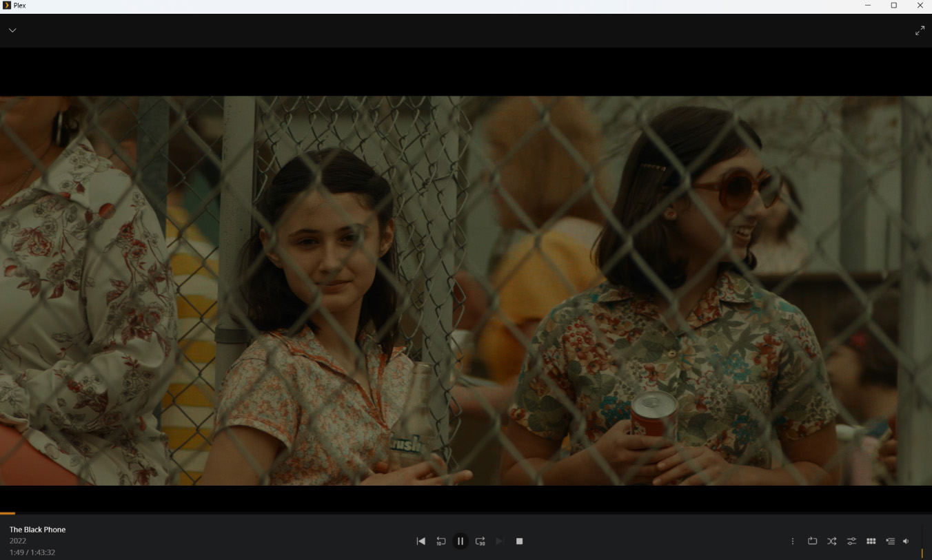This screenshot has height=560, width=932.
Task: Open playback settings sliders icon
Action: point(851,541)
